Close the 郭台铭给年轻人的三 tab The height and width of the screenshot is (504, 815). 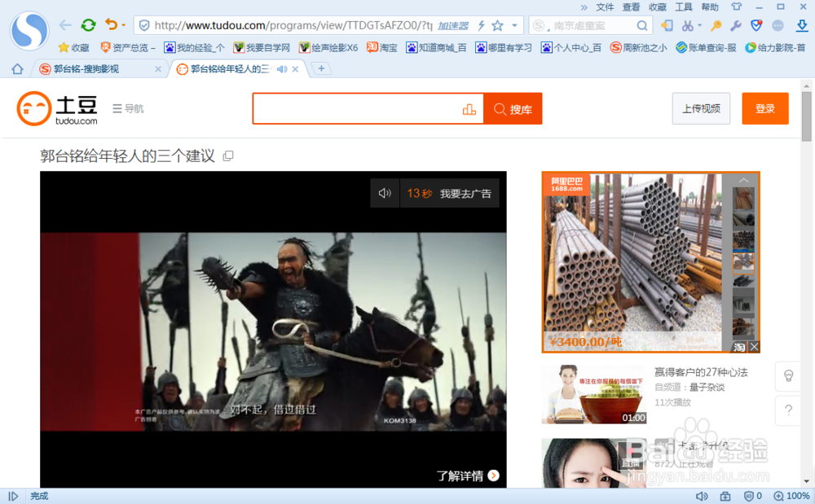coord(295,69)
